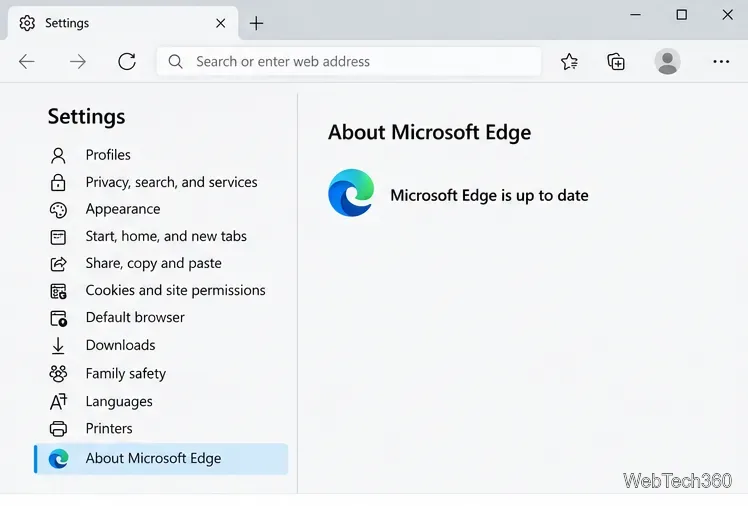Click the 'About Microsoft Edge' page heading

[429, 133]
